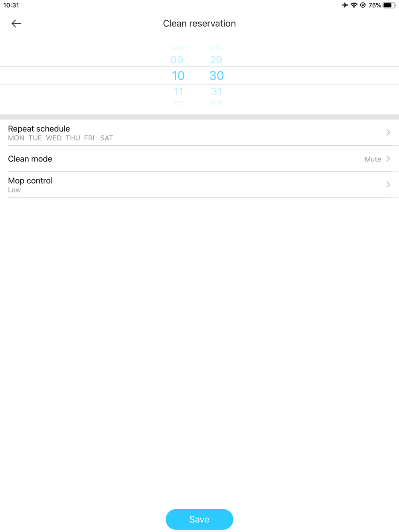Save the clean reservation
Image resolution: width=399 pixels, height=532 pixels.
click(199, 519)
